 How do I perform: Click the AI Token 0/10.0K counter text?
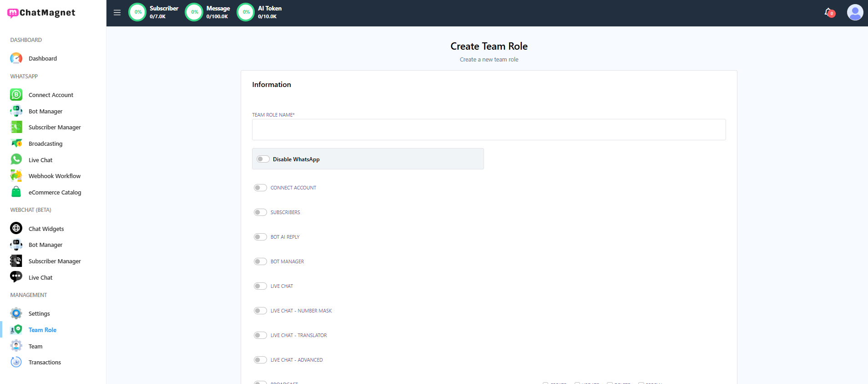click(x=267, y=16)
